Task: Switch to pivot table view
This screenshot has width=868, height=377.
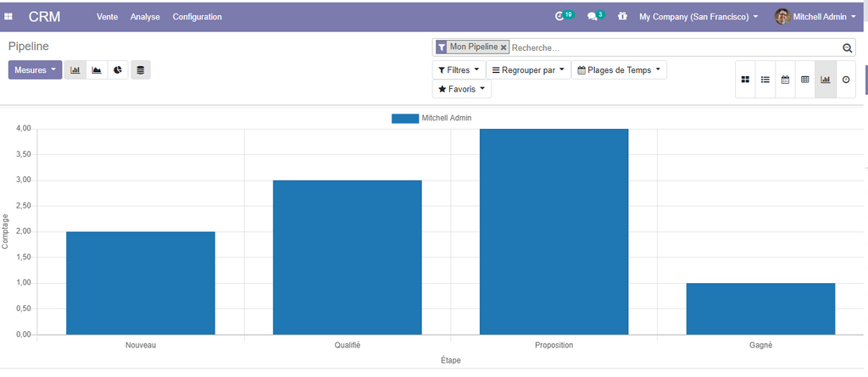Action: pyautogui.click(x=805, y=80)
